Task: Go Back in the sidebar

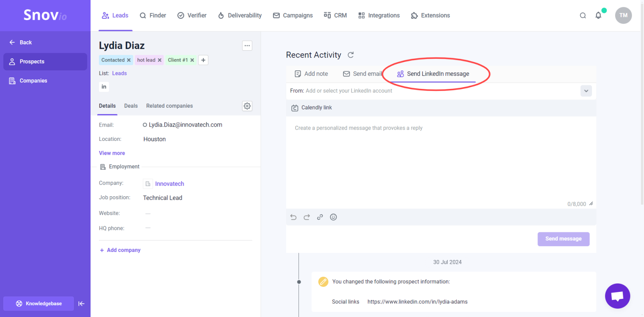Action: pyautogui.click(x=21, y=42)
